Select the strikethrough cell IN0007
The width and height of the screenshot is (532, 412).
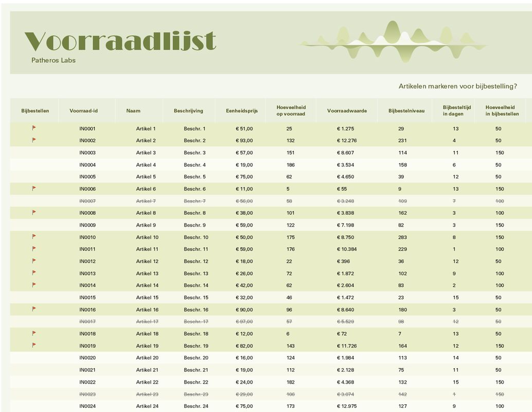click(87, 201)
